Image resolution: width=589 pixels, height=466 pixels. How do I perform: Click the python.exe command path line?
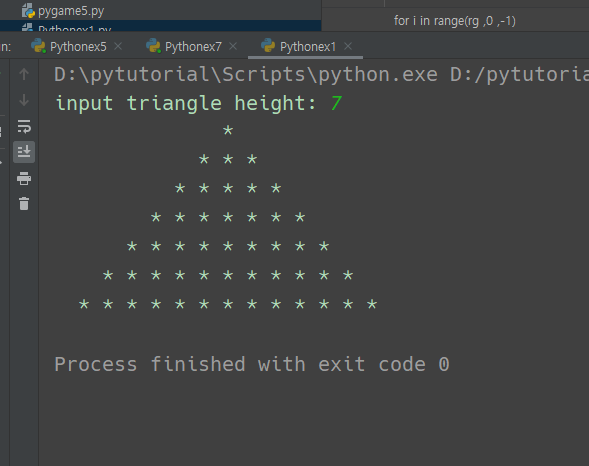(x=321, y=74)
